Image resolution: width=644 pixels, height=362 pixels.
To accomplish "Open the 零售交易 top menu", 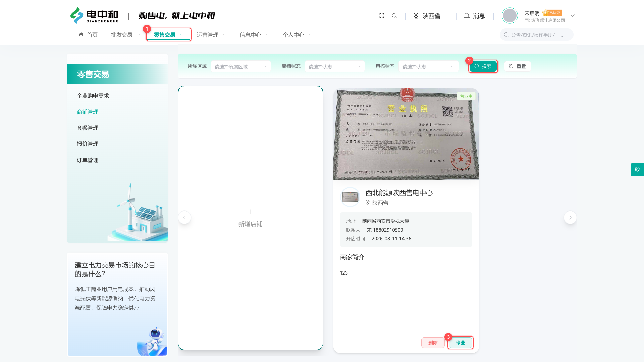I will coord(169,35).
